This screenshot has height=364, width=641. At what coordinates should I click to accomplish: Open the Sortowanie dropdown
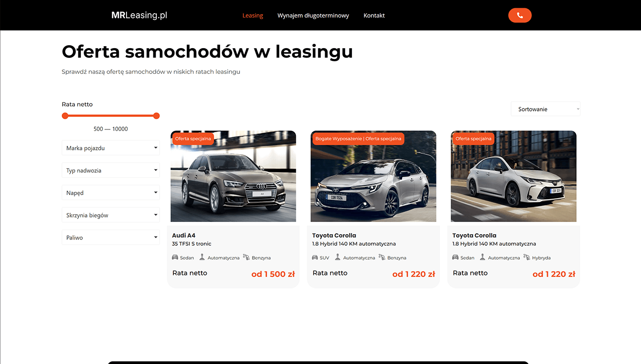(x=546, y=109)
